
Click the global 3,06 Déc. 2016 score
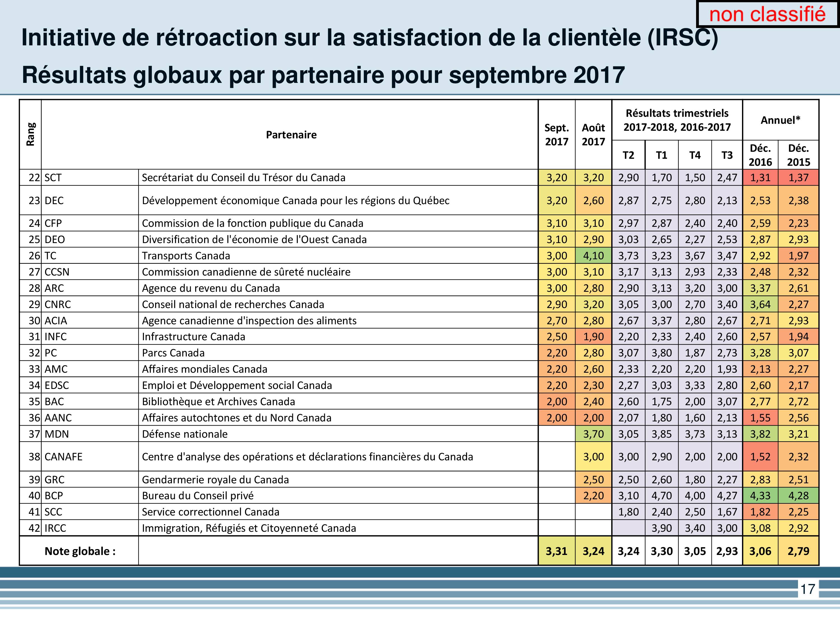click(760, 551)
